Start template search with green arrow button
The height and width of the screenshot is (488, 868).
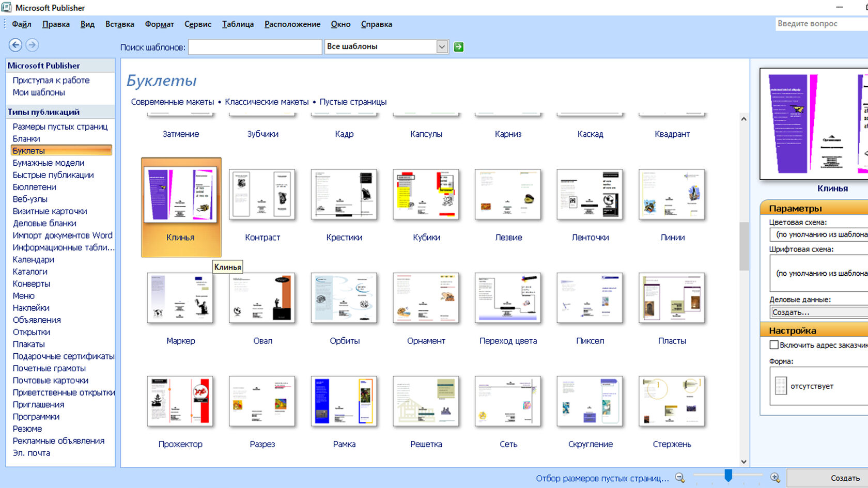(x=458, y=47)
